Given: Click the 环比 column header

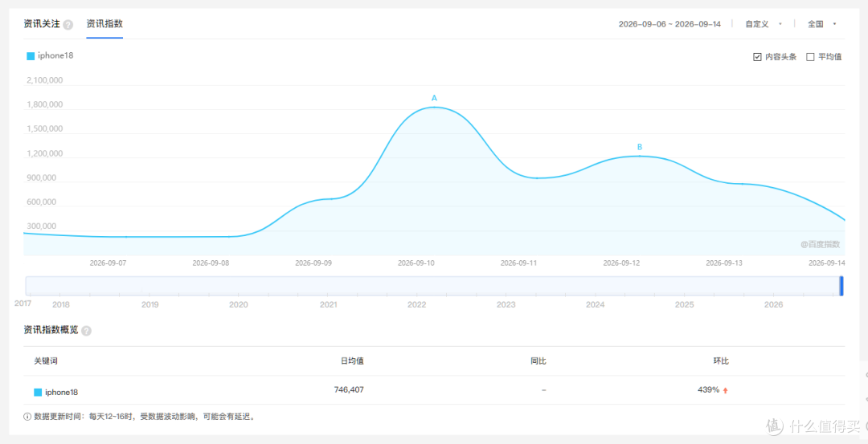Looking at the screenshot, I should (x=721, y=361).
